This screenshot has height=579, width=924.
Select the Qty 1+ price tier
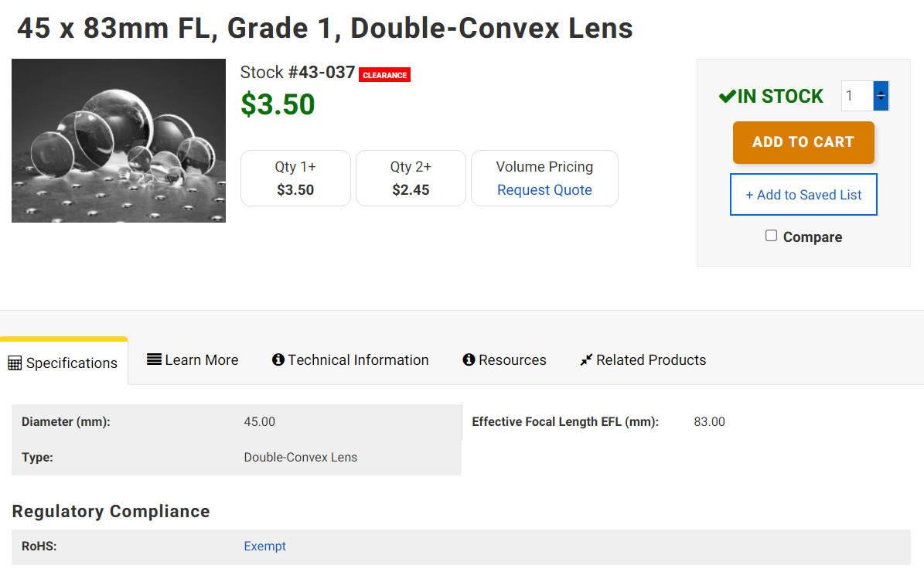pyautogui.click(x=295, y=179)
